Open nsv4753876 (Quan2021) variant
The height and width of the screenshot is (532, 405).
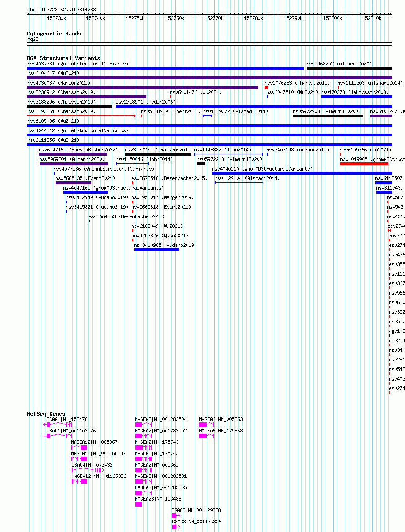(160, 236)
